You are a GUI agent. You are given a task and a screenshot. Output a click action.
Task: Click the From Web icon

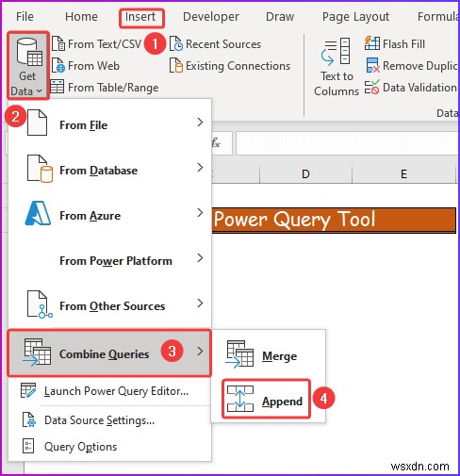coord(58,65)
